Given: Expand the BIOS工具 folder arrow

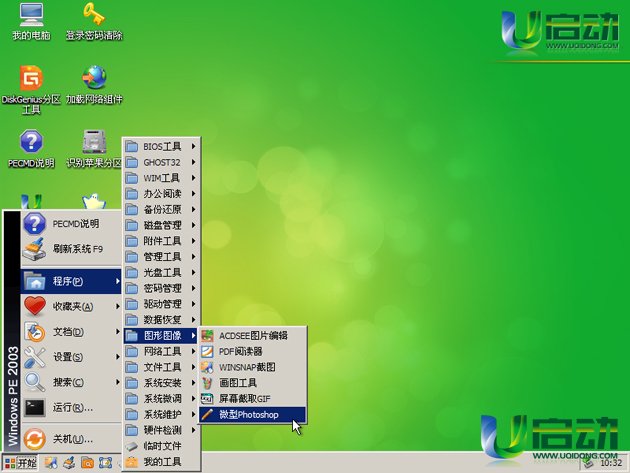Looking at the screenshot, I should [x=193, y=146].
